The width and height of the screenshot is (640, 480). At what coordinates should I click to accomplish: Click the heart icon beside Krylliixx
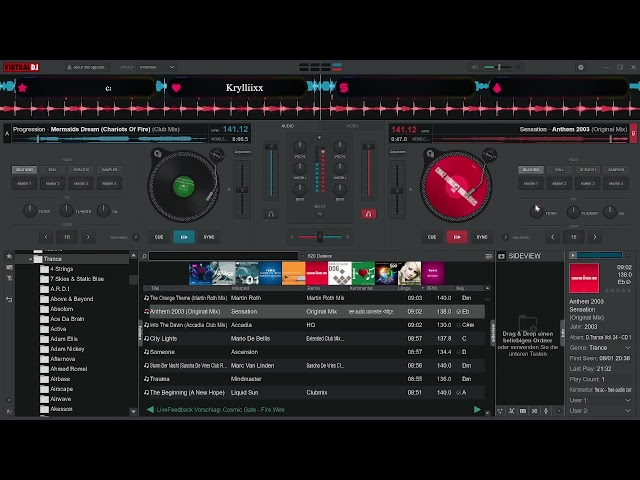176,87
